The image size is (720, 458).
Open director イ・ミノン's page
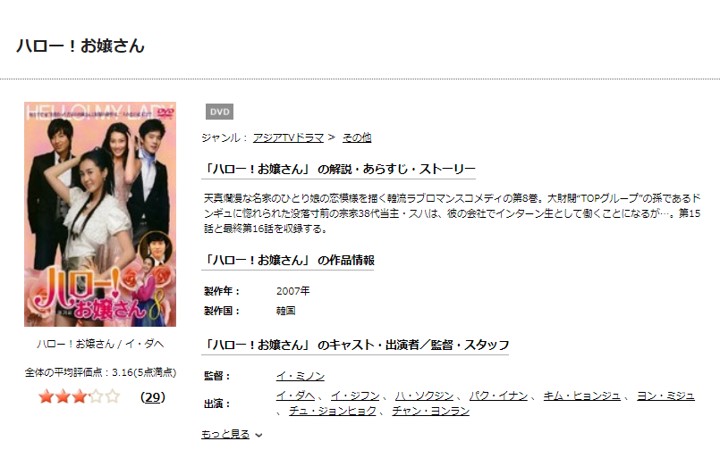(x=300, y=376)
